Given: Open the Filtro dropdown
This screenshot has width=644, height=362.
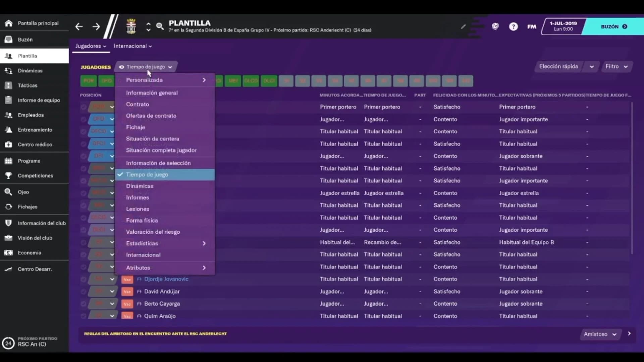Looking at the screenshot, I should point(616,66).
